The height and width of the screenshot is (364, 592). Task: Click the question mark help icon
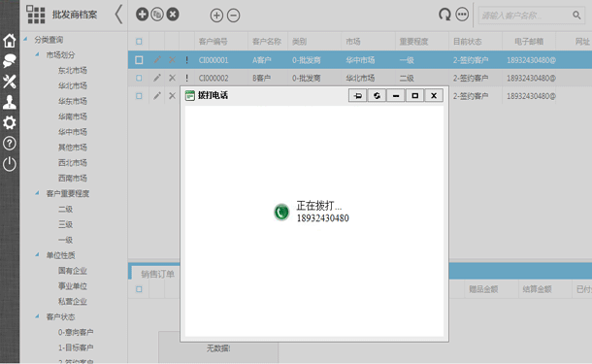coord(10,143)
